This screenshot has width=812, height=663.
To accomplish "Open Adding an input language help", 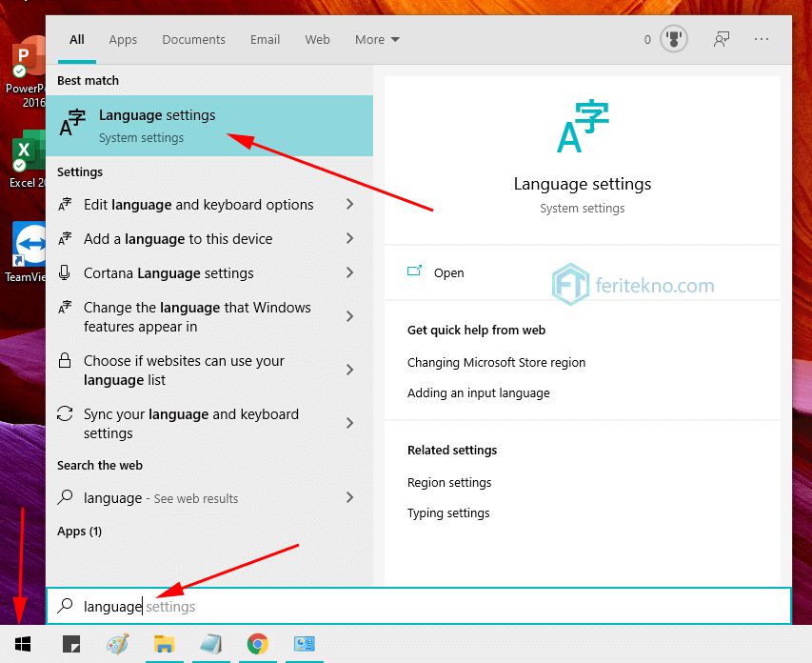I will [479, 392].
